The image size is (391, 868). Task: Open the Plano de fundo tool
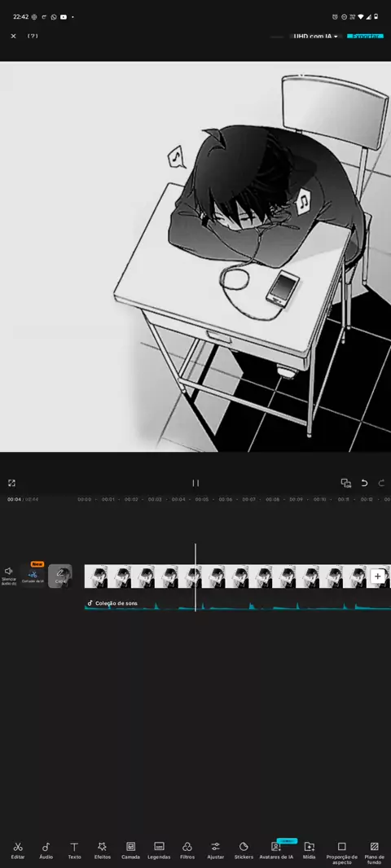click(x=374, y=853)
